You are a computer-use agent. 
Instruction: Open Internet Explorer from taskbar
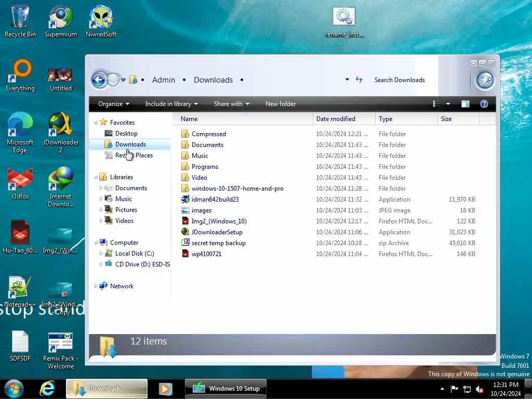tap(47, 389)
